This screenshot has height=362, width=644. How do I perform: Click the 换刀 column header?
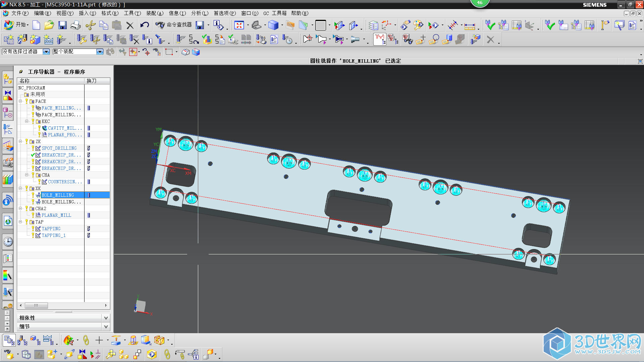(x=97, y=81)
